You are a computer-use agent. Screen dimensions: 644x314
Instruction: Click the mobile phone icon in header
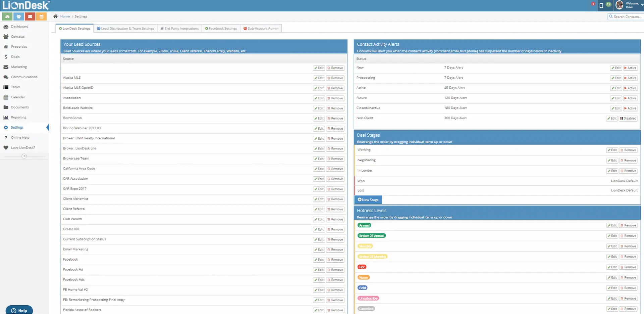(601, 5)
